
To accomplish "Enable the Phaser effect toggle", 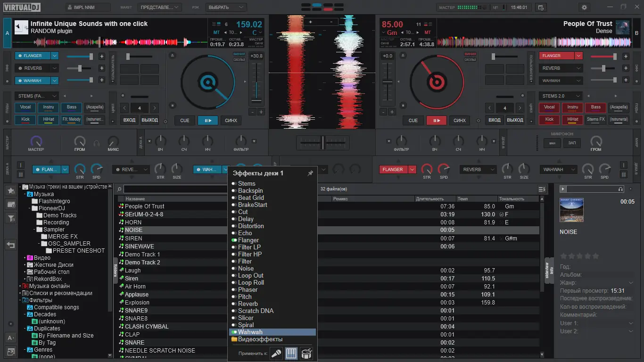I will (234, 290).
